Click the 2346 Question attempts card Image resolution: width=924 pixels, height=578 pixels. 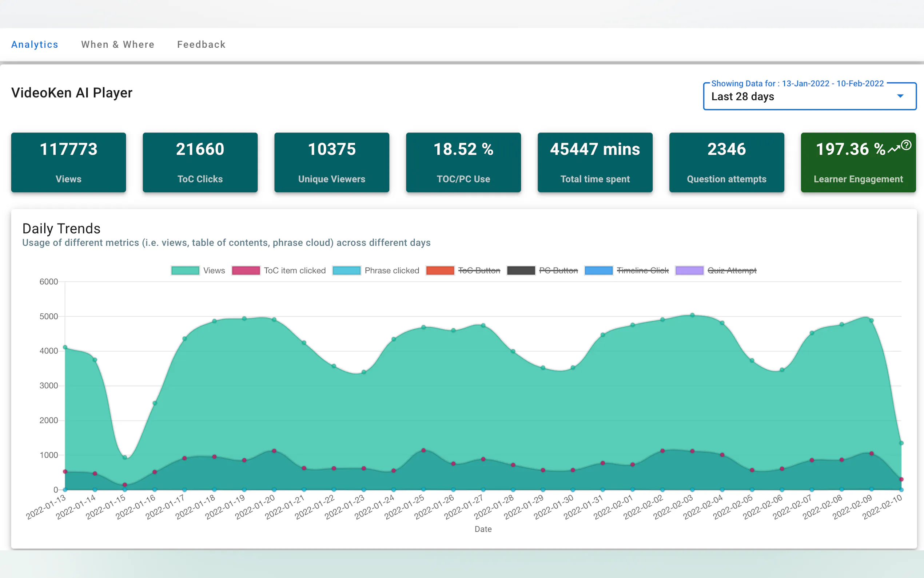(726, 162)
